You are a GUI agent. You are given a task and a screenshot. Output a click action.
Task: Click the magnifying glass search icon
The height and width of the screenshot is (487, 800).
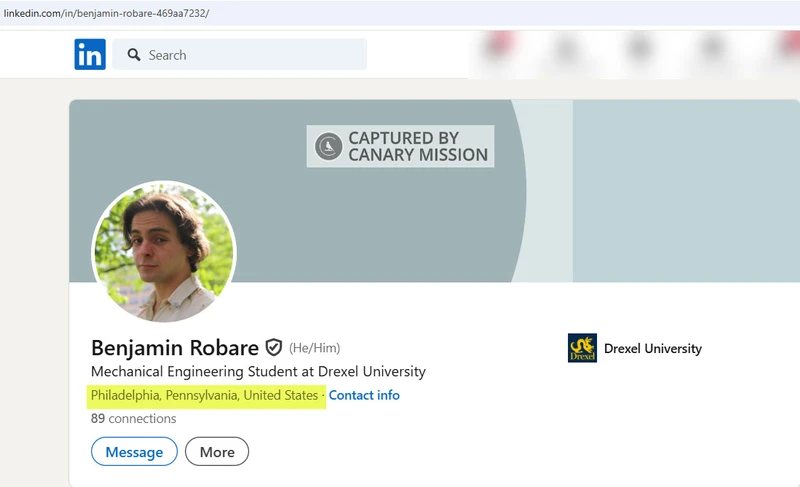(x=132, y=55)
